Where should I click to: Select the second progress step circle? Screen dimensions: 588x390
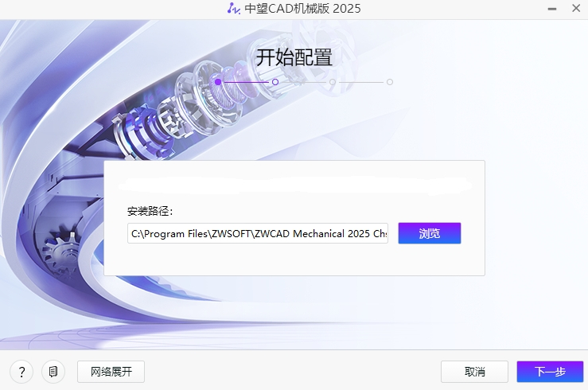[275, 81]
